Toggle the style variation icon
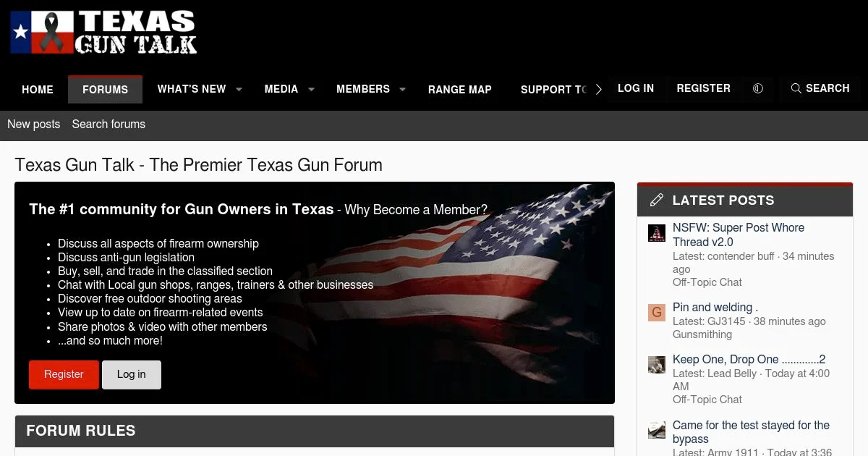Screen dimensions: 868x456 [x=758, y=88]
